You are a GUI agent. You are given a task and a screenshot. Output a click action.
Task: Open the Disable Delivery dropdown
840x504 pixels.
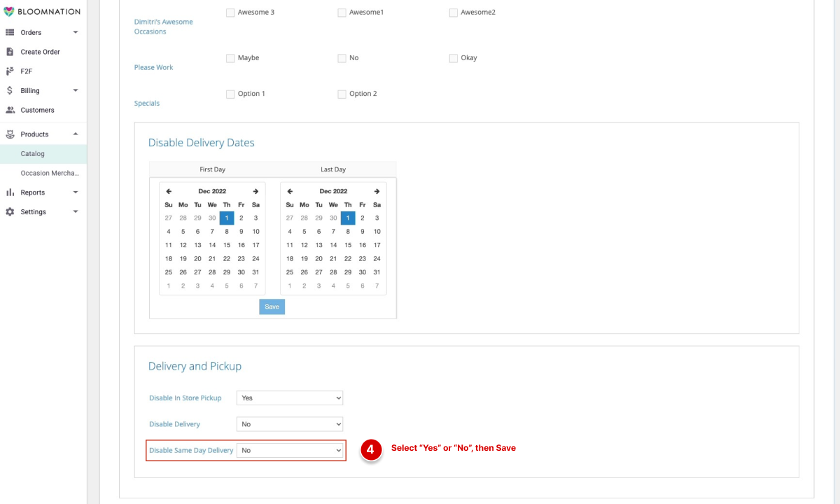coord(290,424)
